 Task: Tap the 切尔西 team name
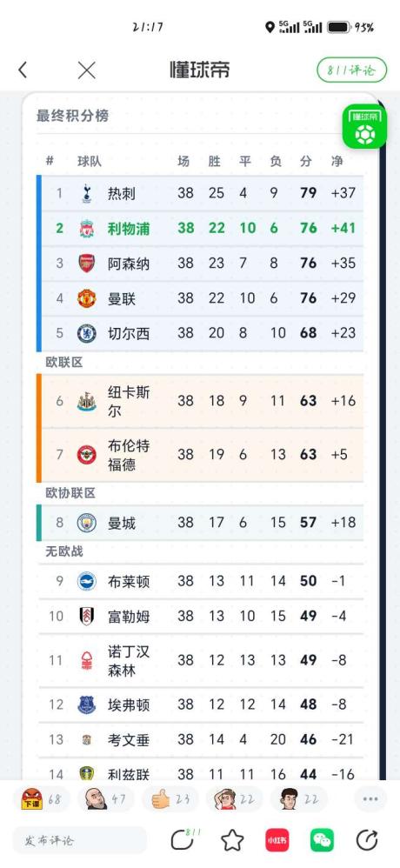click(129, 333)
